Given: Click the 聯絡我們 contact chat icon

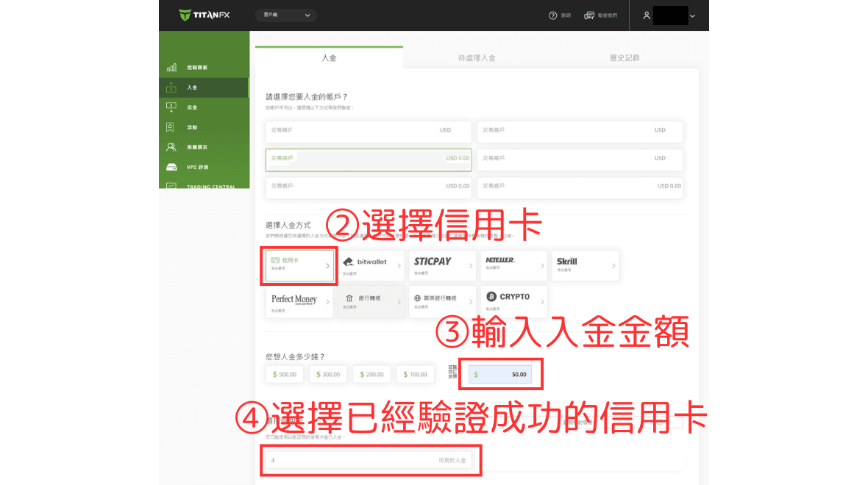Looking at the screenshot, I should 589,15.
